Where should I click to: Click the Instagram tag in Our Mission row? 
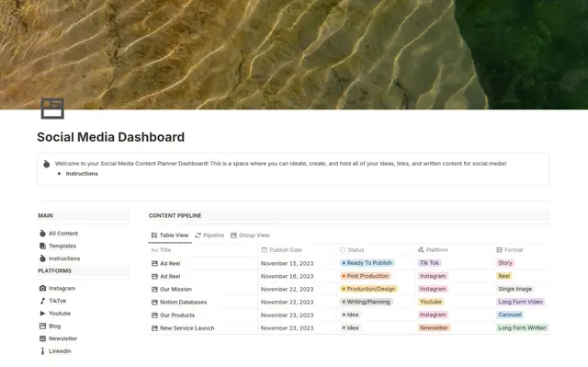pos(433,289)
